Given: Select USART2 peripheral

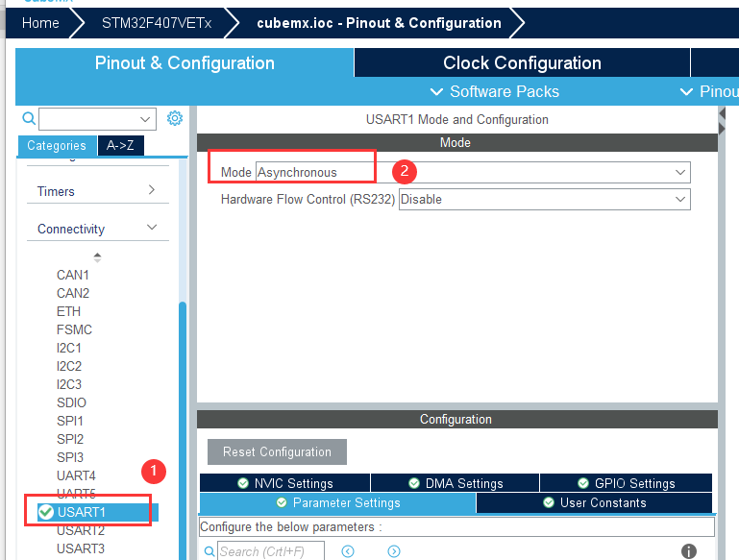Looking at the screenshot, I should pyautogui.click(x=81, y=530).
